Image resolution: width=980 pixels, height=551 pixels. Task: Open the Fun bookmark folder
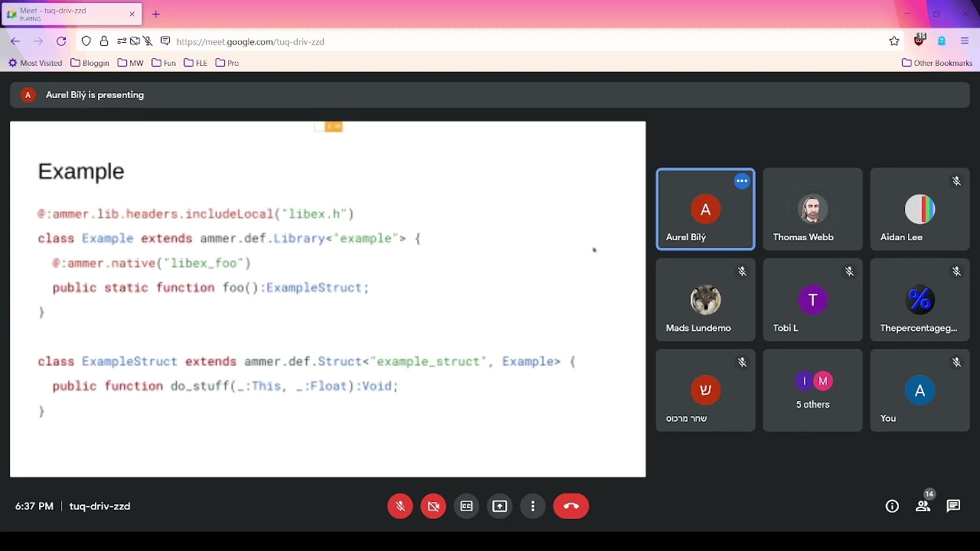pyautogui.click(x=164, y=64)
